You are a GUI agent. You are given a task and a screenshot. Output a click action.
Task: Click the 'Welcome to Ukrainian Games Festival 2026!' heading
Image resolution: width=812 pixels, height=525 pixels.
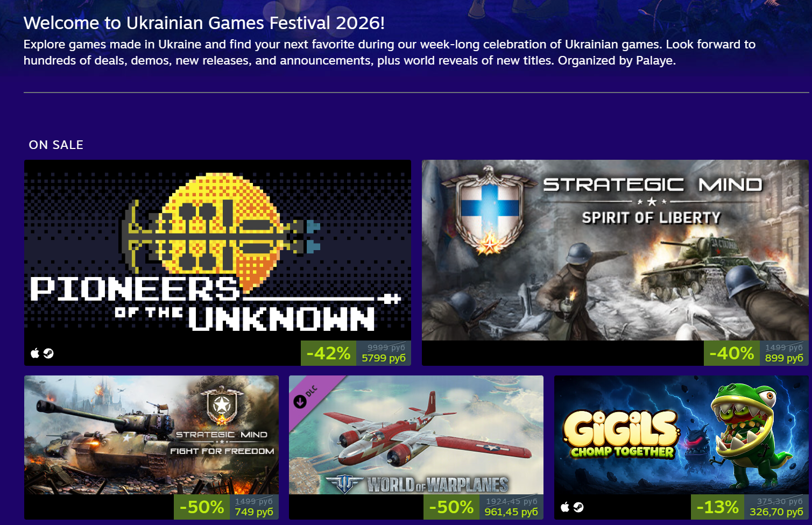(204, 23)
